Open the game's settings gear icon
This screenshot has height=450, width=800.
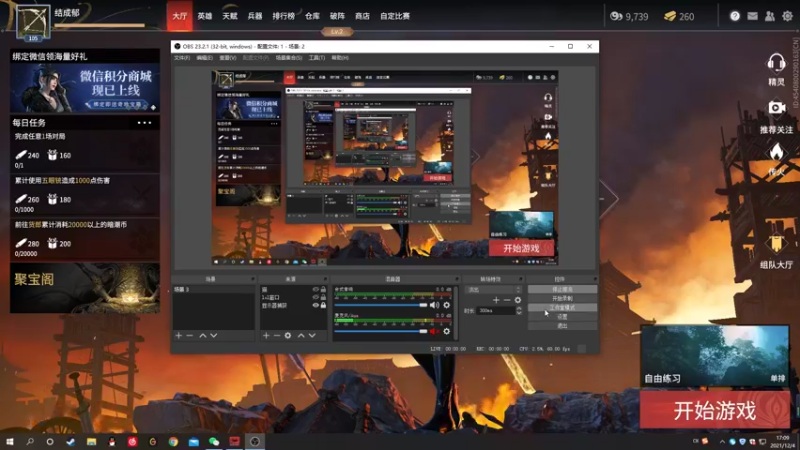click(788, 16)
